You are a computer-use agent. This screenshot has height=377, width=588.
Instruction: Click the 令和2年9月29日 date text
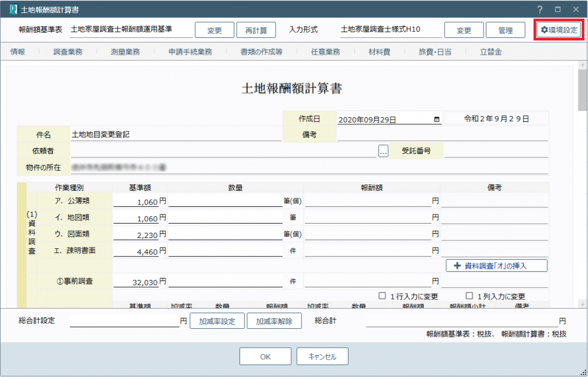click(x=497, y=119)
